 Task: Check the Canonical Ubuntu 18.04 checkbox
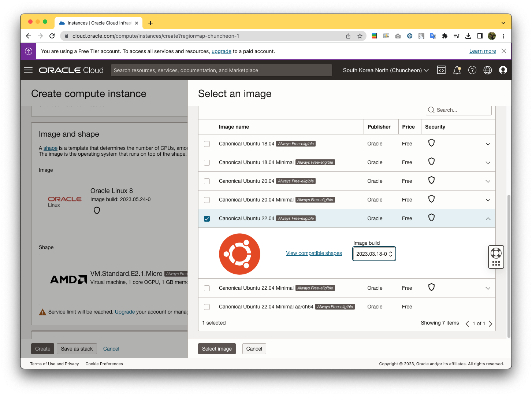[x=207, y=144]
